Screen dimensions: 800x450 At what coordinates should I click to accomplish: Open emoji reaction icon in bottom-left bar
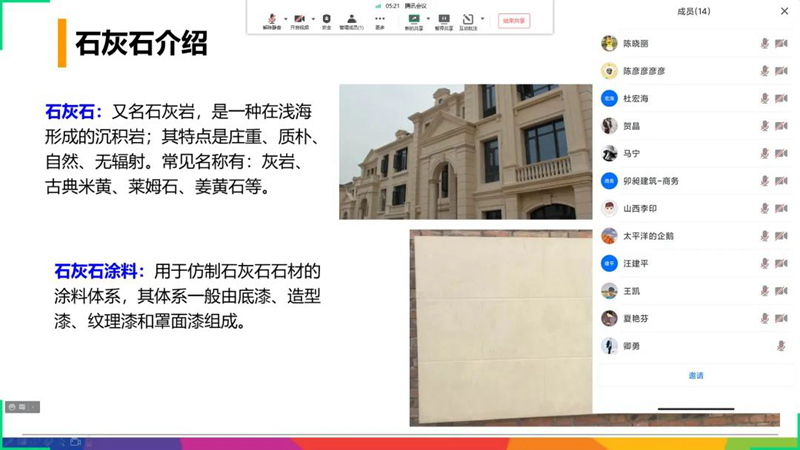(x=12, y=407)
